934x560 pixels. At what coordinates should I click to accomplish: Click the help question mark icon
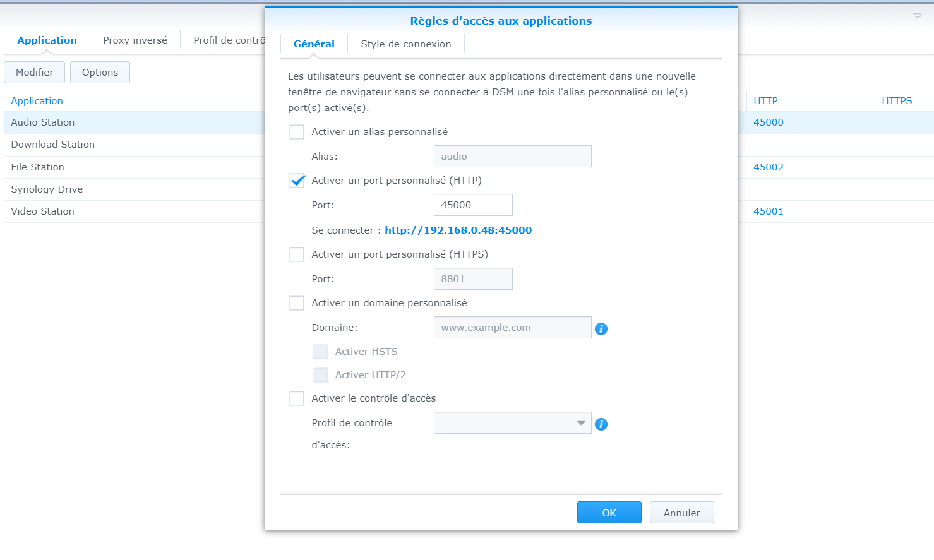tap(917, 17)
